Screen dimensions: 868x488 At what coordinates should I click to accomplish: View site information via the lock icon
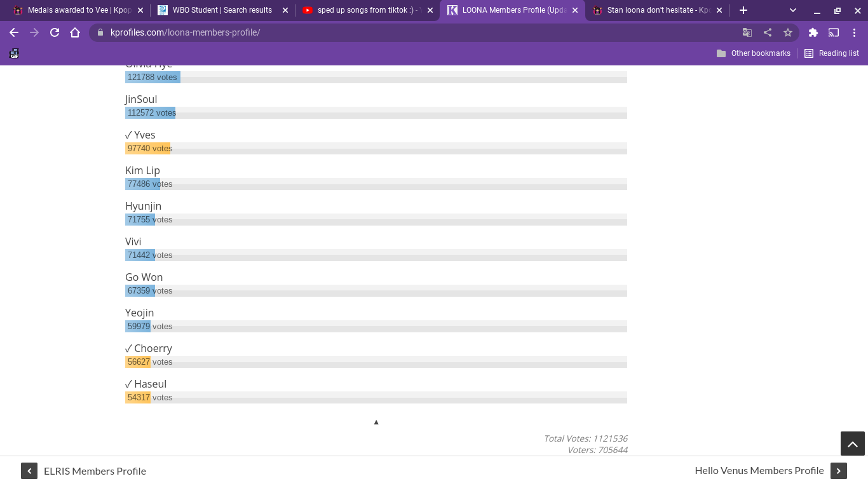coord(100,32)
